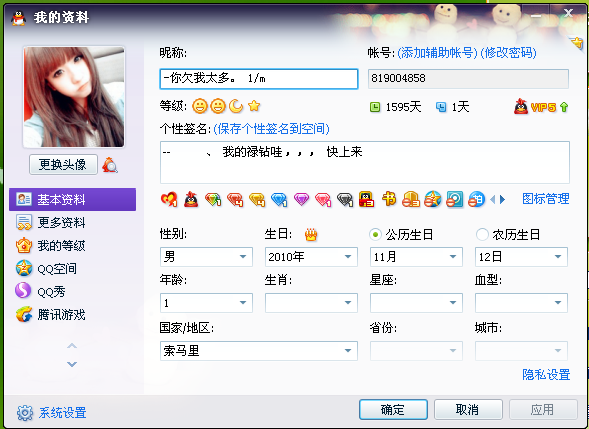Click the yellow diamond badge
The image size is (589, 429).
(257, 199)
